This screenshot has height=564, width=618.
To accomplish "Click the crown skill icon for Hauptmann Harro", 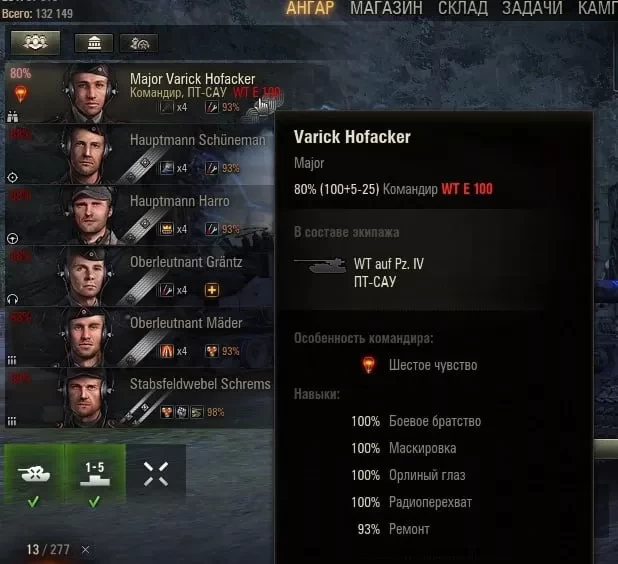I will click(167, 229).
